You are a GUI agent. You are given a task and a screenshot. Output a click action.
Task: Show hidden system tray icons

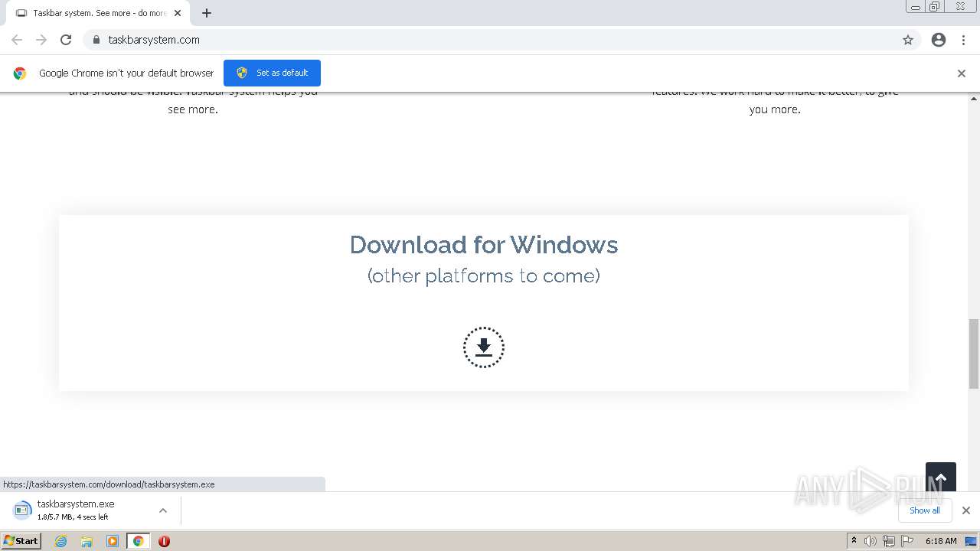pos(854,541)
